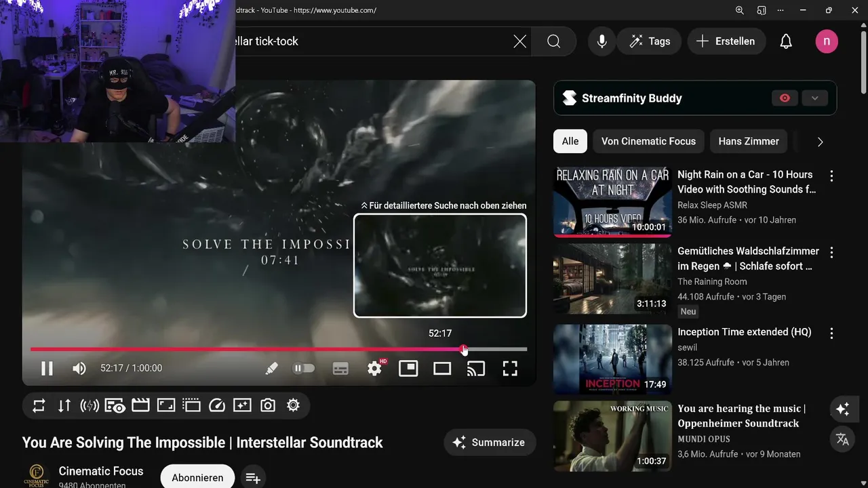Open the Tags button
This screenshot has height=488, width=868.
[x=649, y=41]
